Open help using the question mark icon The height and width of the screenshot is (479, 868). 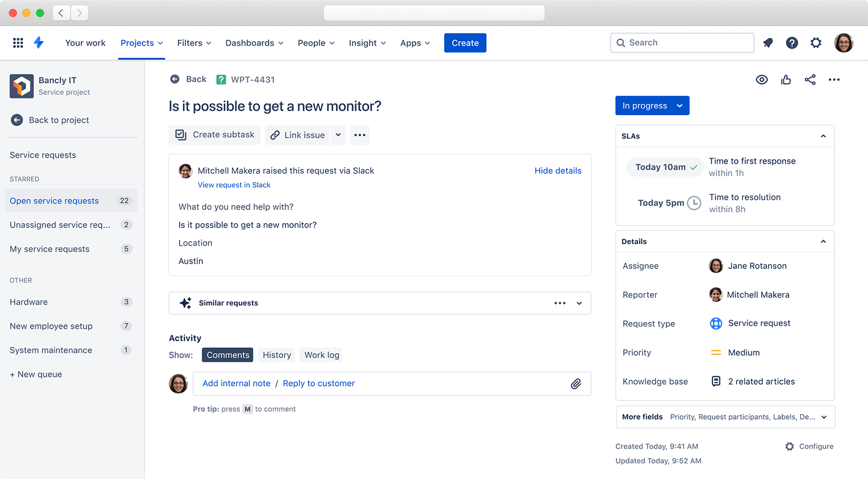coord(792,43)
